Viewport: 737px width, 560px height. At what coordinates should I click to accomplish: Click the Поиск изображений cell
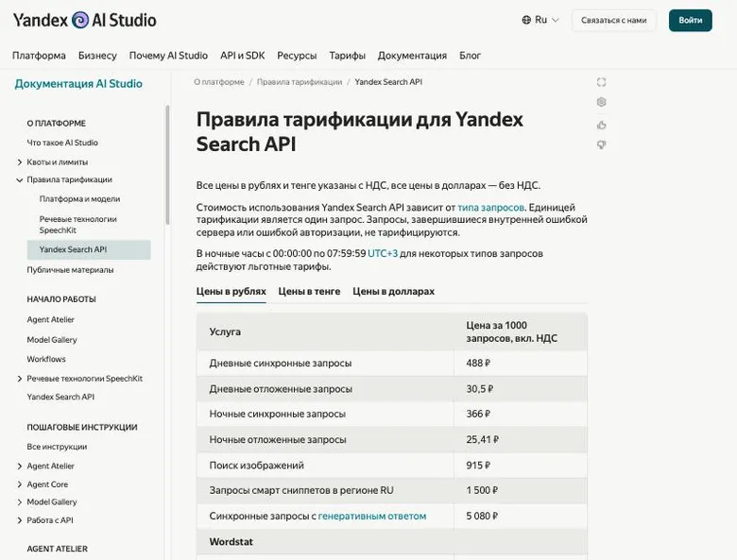click(325, 466)
